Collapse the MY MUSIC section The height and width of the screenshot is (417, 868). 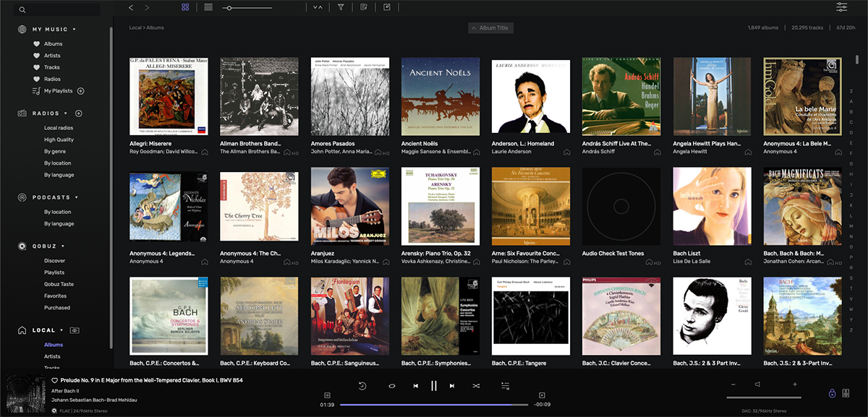(x=75, y=30)
